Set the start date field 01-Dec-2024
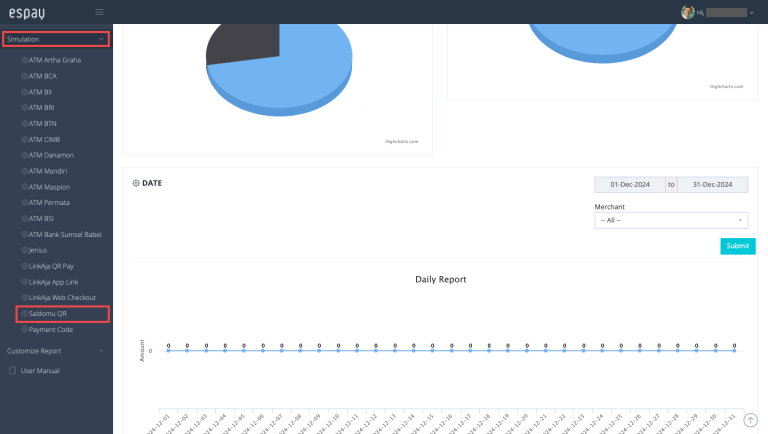 [x=630, y=185]
